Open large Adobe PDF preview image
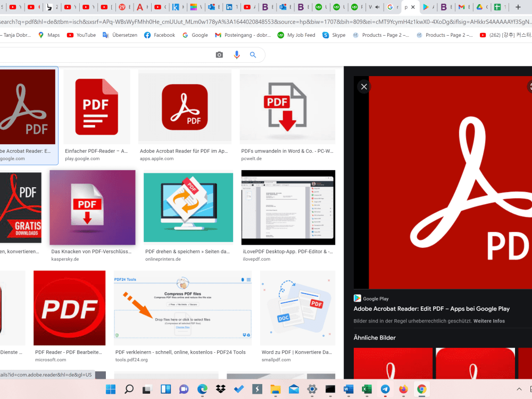 click(x=443, y=182)
